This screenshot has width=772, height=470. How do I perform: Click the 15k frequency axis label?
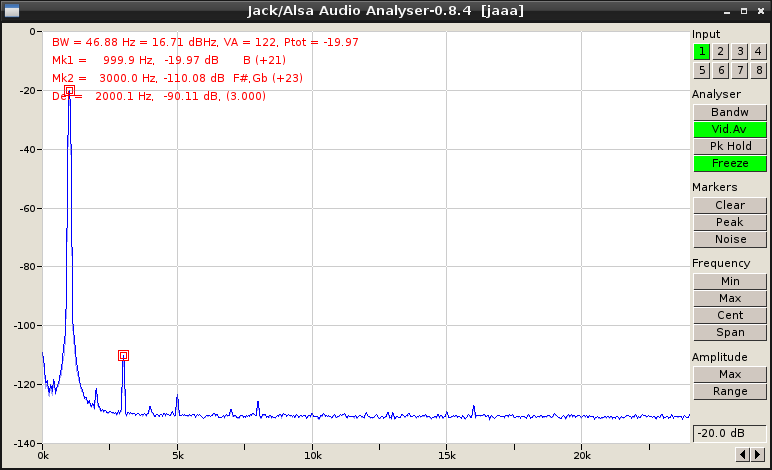tap(447, 456)
